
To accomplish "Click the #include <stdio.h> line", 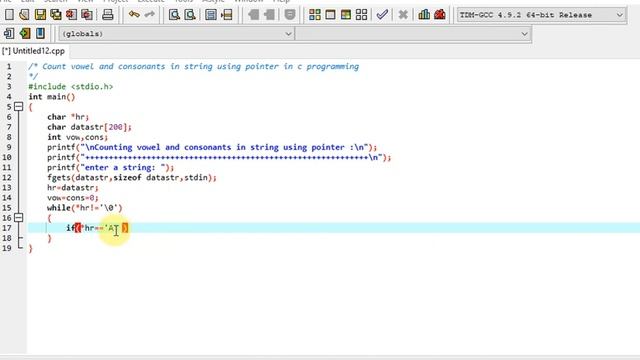I will click(x=71, y=87).
